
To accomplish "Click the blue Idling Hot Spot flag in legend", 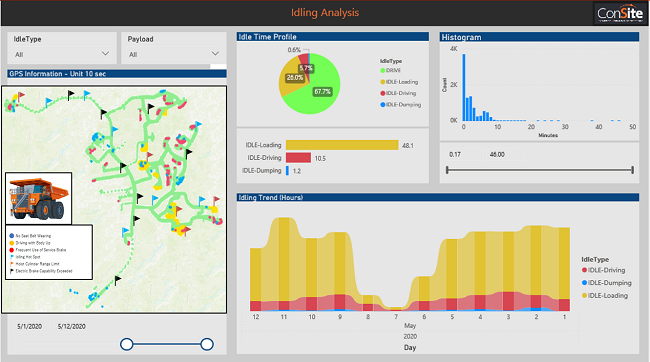I will pos(12,257).
